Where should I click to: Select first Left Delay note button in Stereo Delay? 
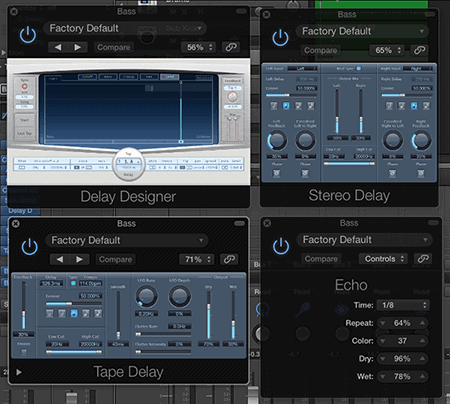point(274,106)
